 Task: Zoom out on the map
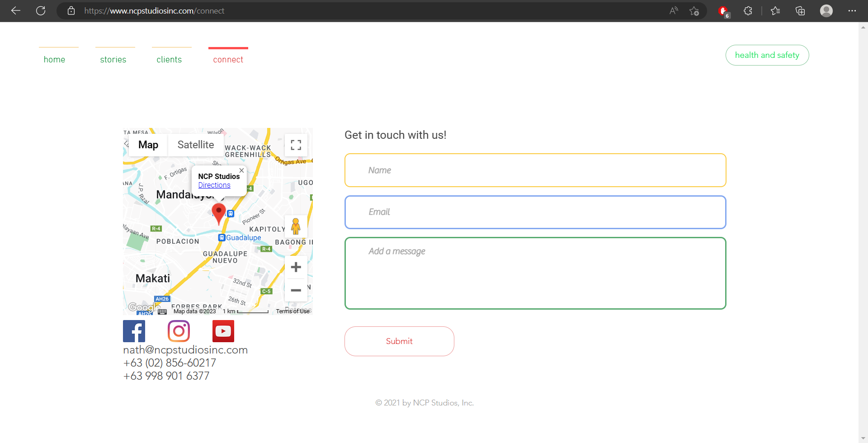pos(296,290)
